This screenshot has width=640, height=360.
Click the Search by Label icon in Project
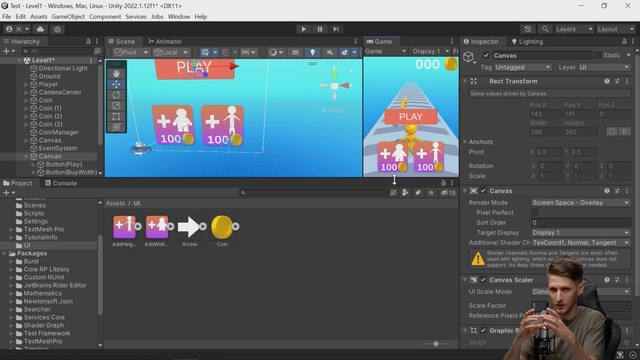pos(418,193)
